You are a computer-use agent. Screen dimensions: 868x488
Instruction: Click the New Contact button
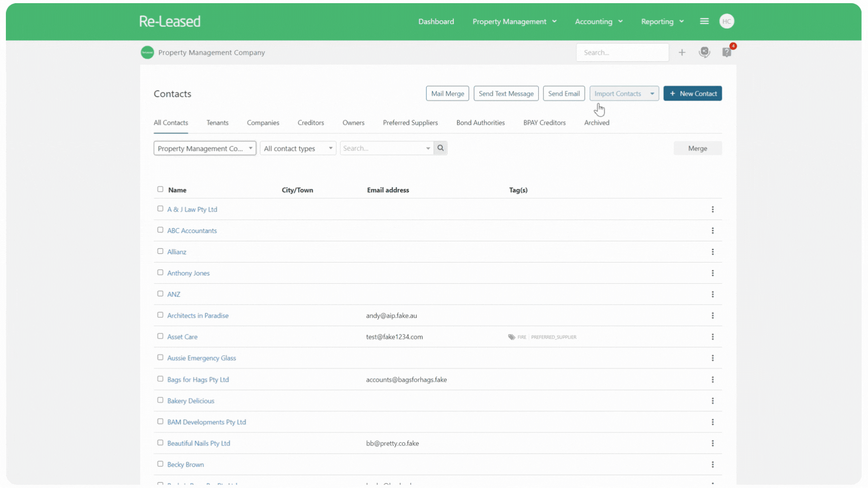(x=693, y=94)
